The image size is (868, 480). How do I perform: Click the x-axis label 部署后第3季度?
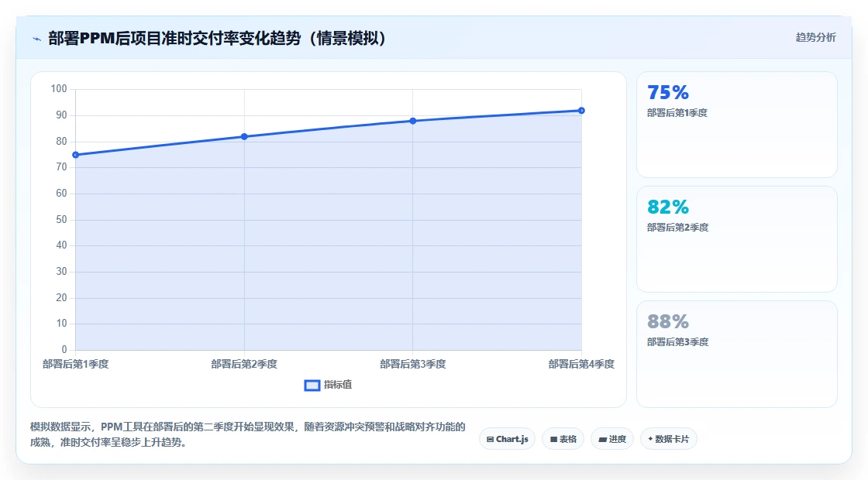pos(413,364)
